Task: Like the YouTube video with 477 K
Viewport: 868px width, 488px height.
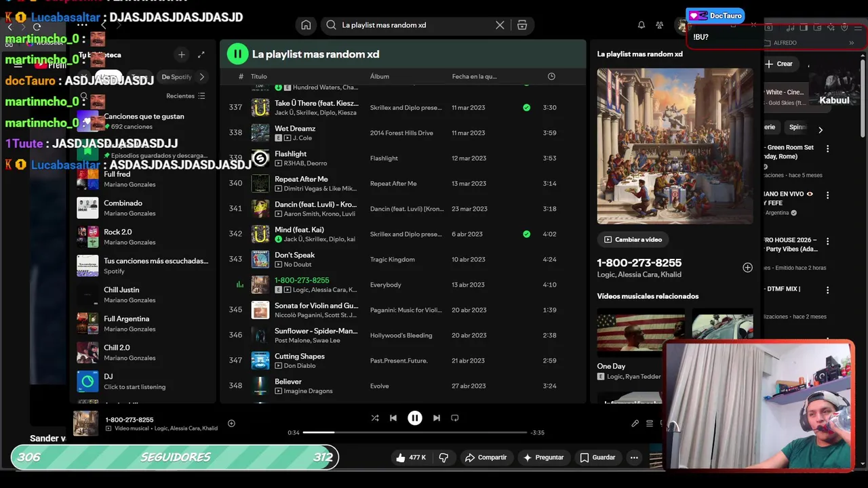Action: coord(411,457)
